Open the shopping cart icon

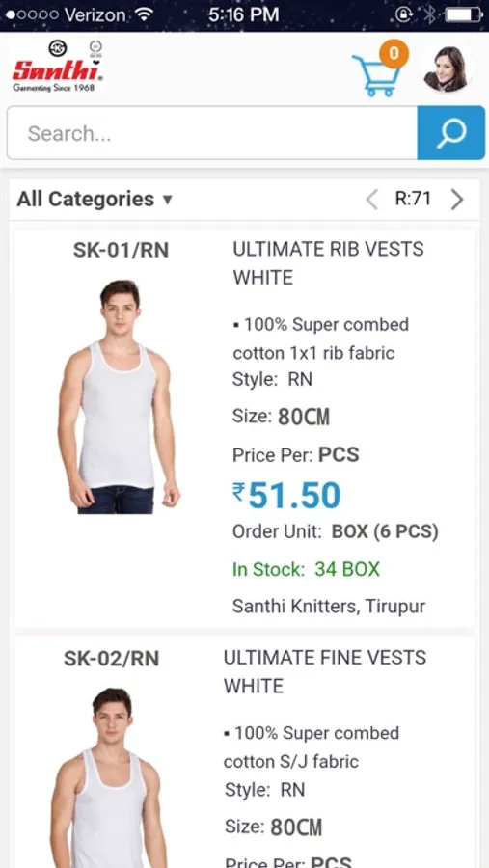[x=376, y=76]
